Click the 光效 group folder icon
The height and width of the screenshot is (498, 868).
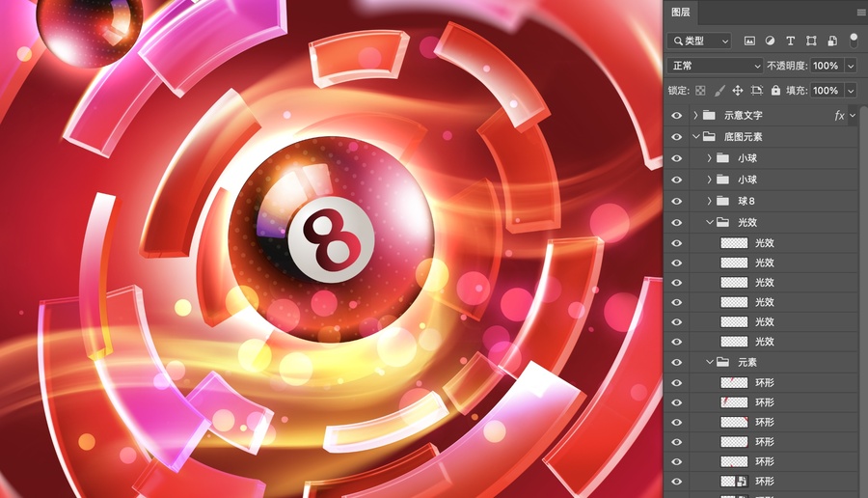722,222
